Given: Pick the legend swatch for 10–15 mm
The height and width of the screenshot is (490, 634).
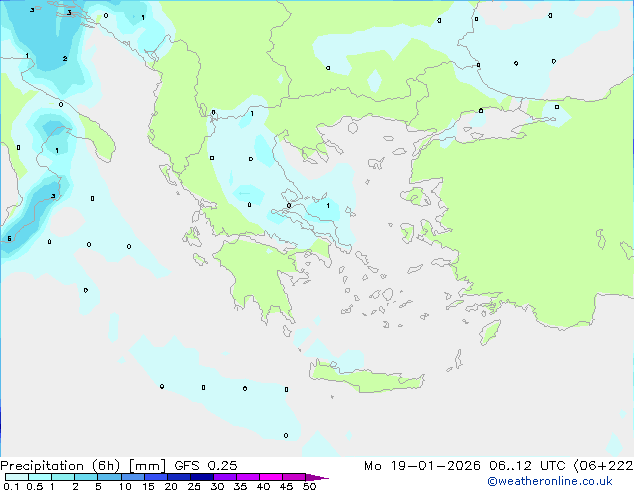Looking at the screenshot, I should (132, 477).
